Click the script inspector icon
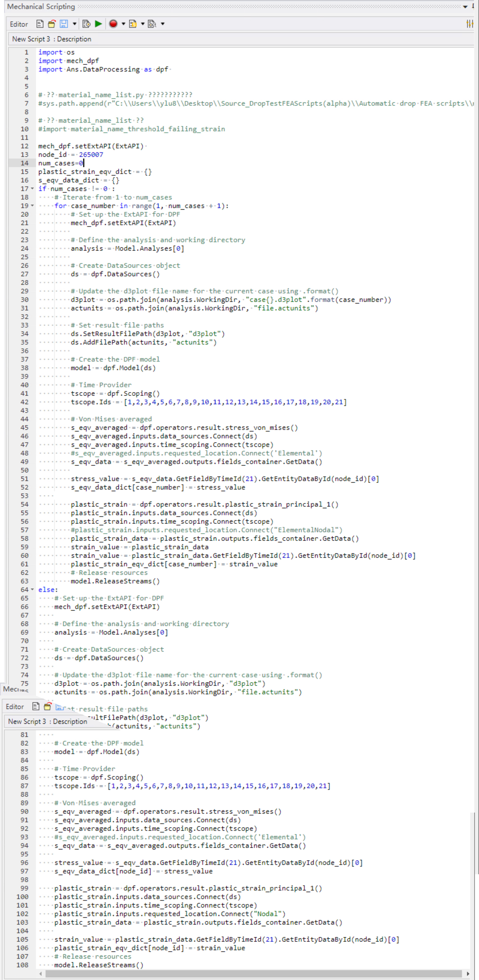479x980 pixels. [152, 24]
